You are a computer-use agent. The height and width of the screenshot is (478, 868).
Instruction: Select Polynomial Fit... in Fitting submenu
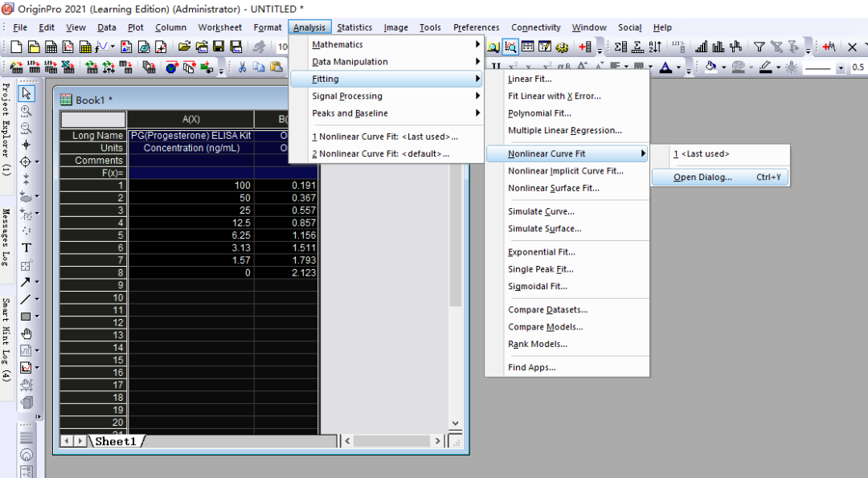539,113
